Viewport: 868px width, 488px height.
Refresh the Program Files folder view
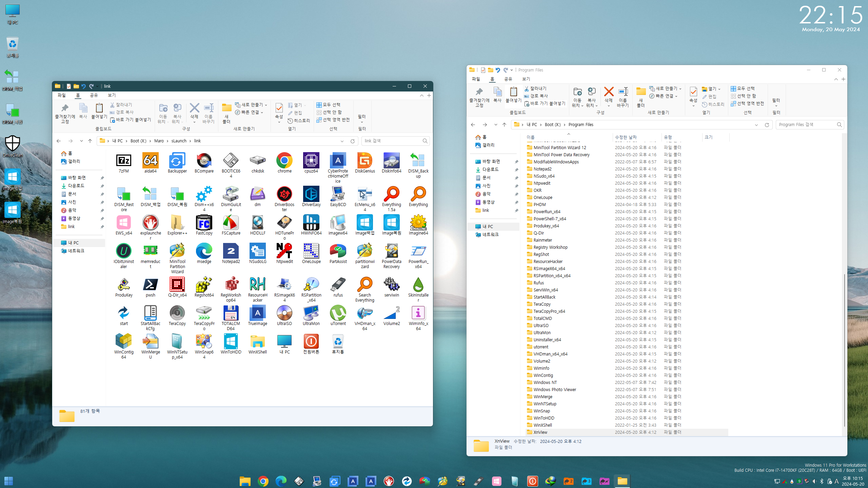click(767, 125)
